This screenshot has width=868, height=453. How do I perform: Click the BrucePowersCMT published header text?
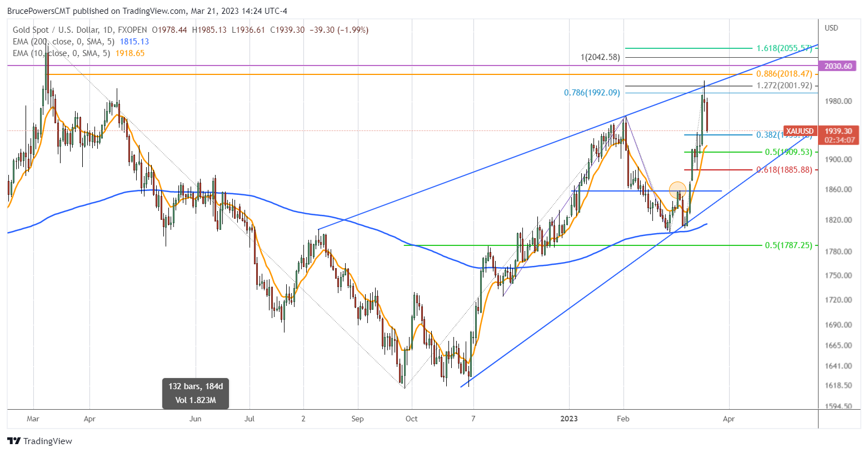pos(147,11)
